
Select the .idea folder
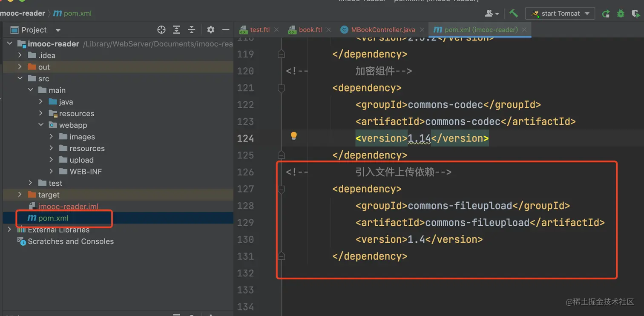tap(47, 55)
